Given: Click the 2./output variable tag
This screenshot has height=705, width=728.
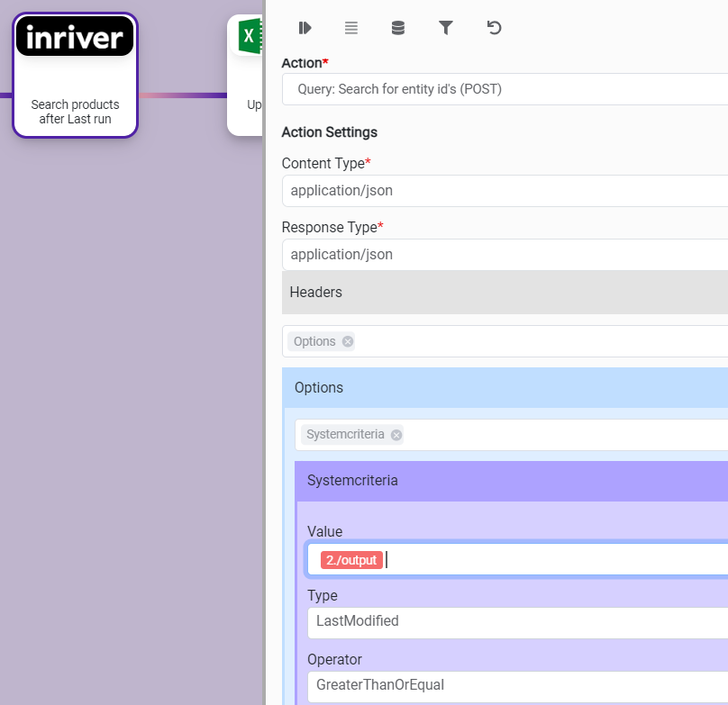Looking at the screenshot, I should tap(351, 560).
